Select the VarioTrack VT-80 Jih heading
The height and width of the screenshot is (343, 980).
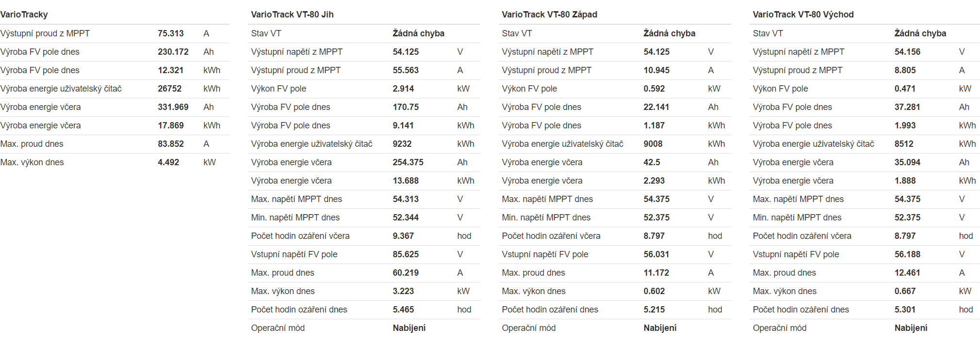pyautogui.click(x=292, y=15)
